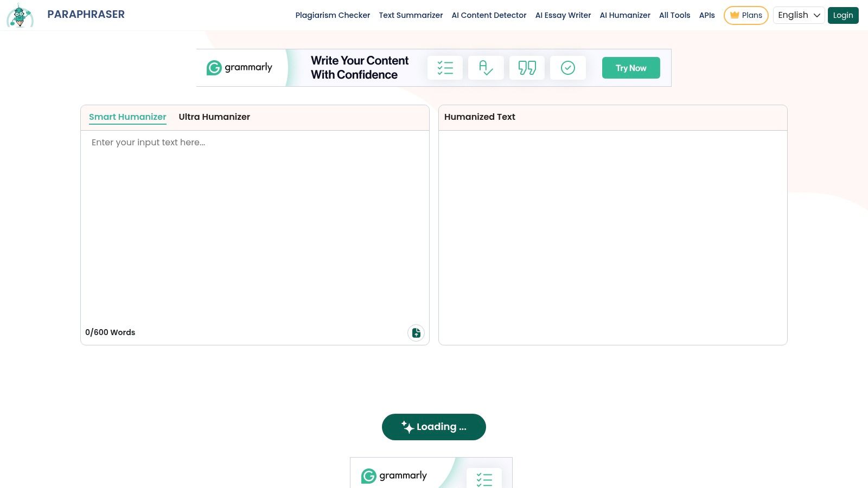Switch to the Ultra Humanizer tab
868x488 pixels.
[x=214, y=117]
